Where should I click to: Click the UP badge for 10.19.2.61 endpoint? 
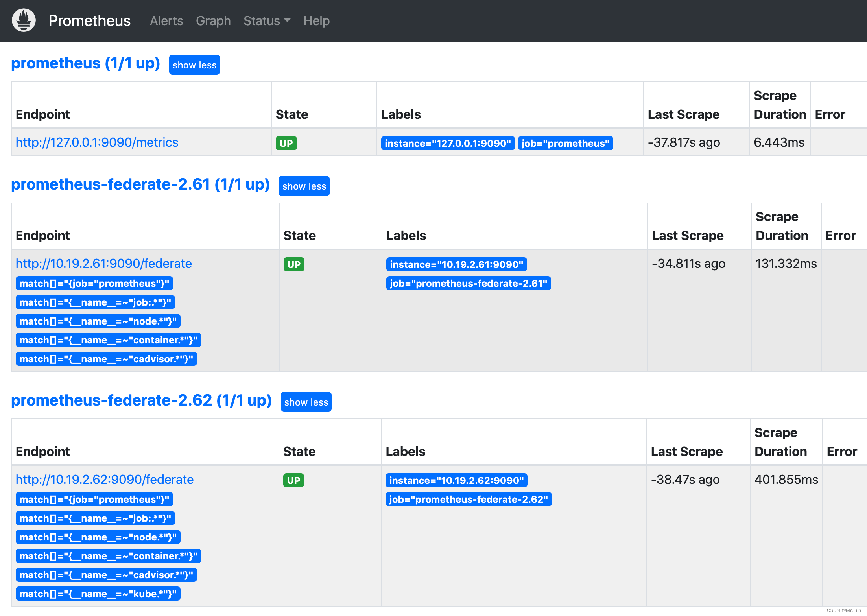tap(294, 264)
